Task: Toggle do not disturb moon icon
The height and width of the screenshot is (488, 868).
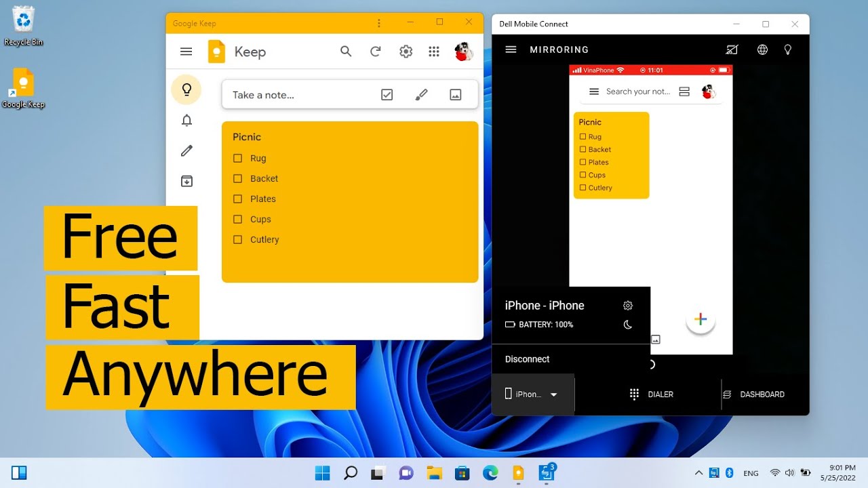Action: click(628, 325)
